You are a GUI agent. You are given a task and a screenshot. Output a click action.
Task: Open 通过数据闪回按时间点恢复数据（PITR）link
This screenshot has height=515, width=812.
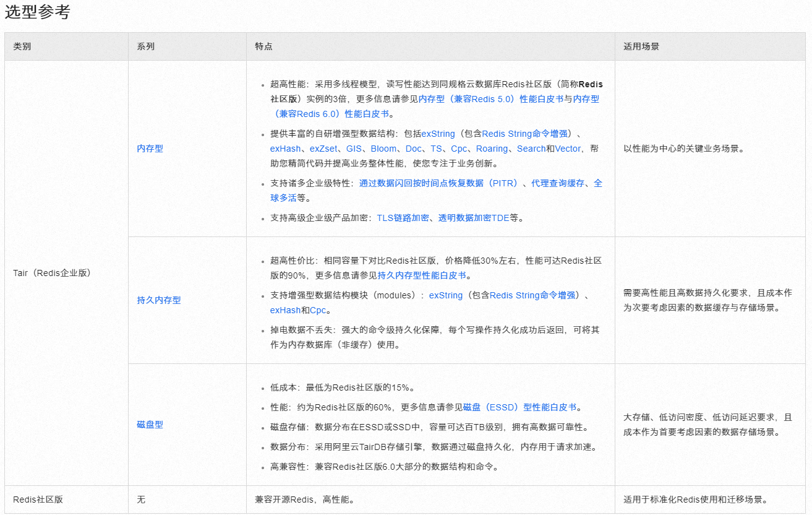440,183
